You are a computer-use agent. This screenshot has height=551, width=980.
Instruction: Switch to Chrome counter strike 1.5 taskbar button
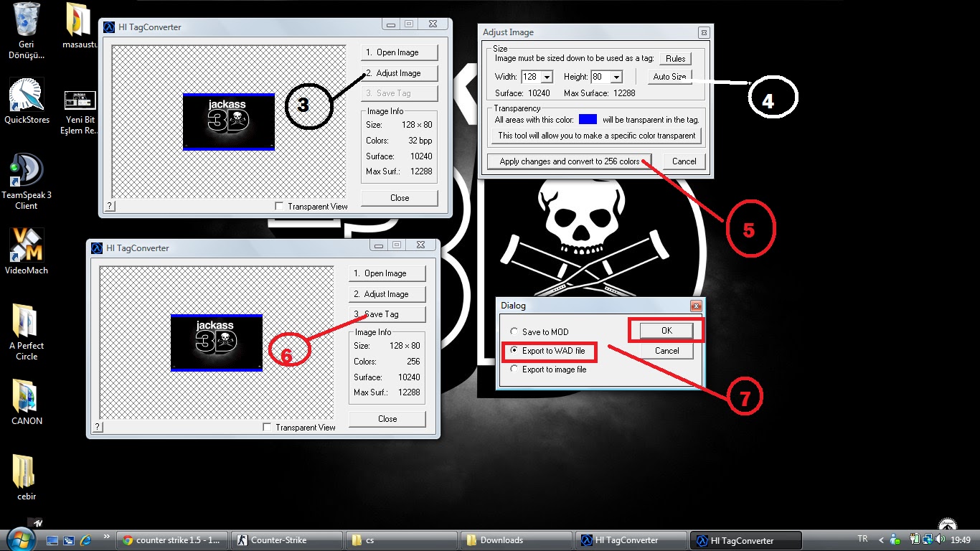click(x=172, y=540)
